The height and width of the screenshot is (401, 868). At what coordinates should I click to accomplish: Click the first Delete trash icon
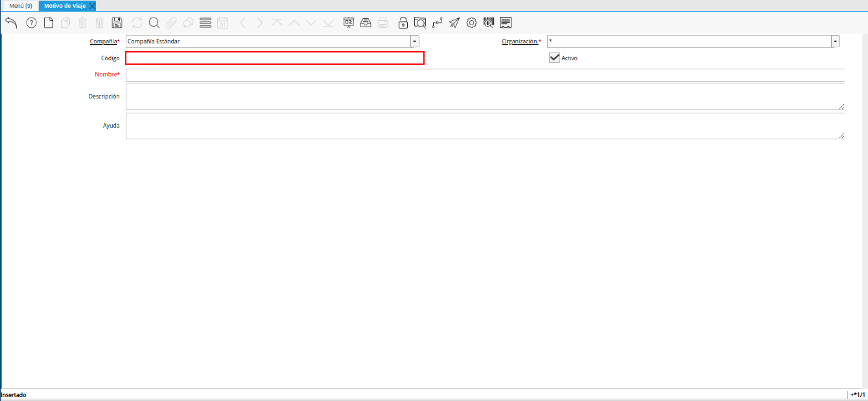pos(82,23)
